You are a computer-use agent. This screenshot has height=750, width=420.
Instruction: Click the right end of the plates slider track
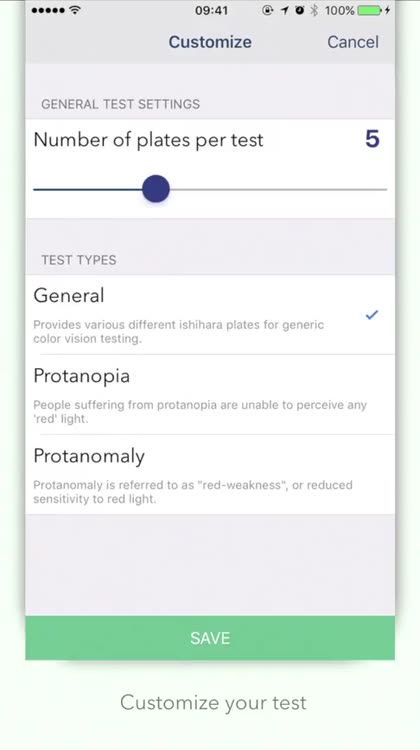[x=384, y=189]
